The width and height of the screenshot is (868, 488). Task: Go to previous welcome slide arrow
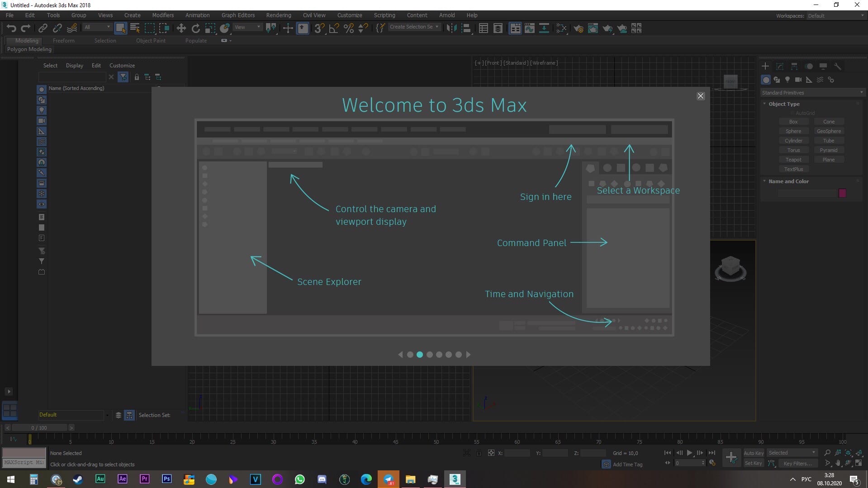tap(400, 355)
